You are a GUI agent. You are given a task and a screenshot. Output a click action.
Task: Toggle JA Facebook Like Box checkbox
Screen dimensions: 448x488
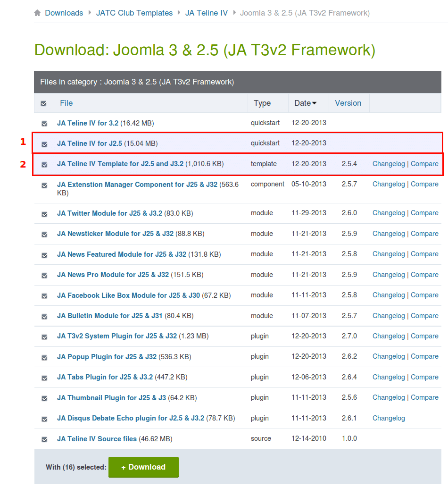pyautogui.click(x=44, y=295)
